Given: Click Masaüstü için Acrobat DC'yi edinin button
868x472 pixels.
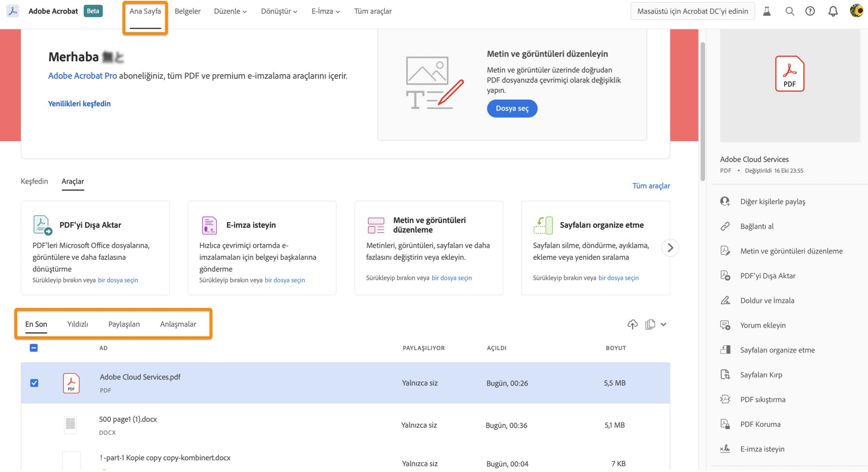Looking at the screenshot, I should (693, 11).
